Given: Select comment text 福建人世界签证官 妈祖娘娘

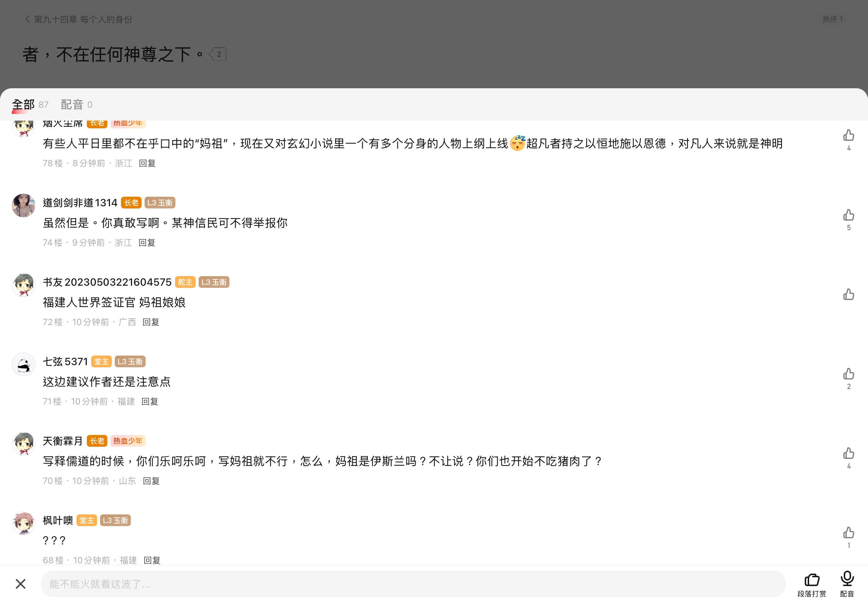Looking at the screenshot, I should pos(114,302).
